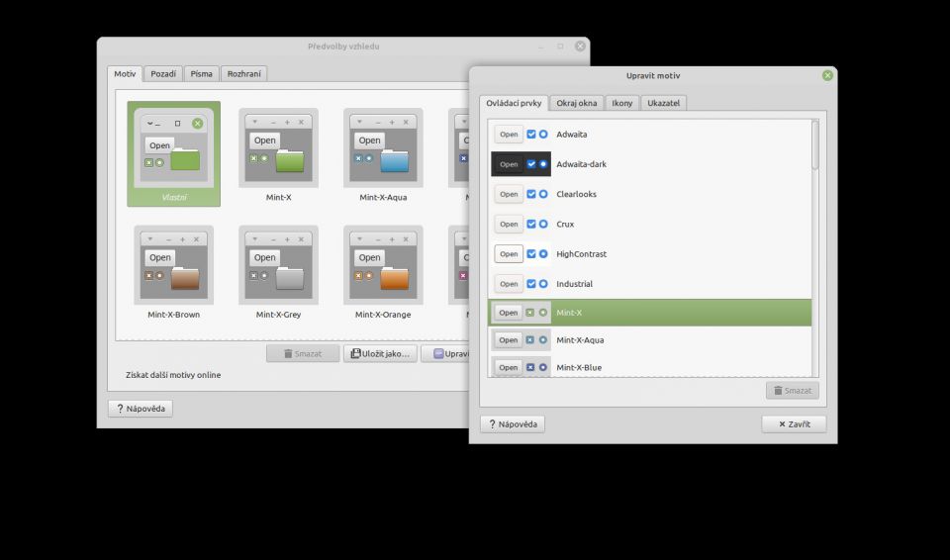The image size is (950, 560).
Task: Click the Industrial Open preview button
Action: click(x=509, y=284)
